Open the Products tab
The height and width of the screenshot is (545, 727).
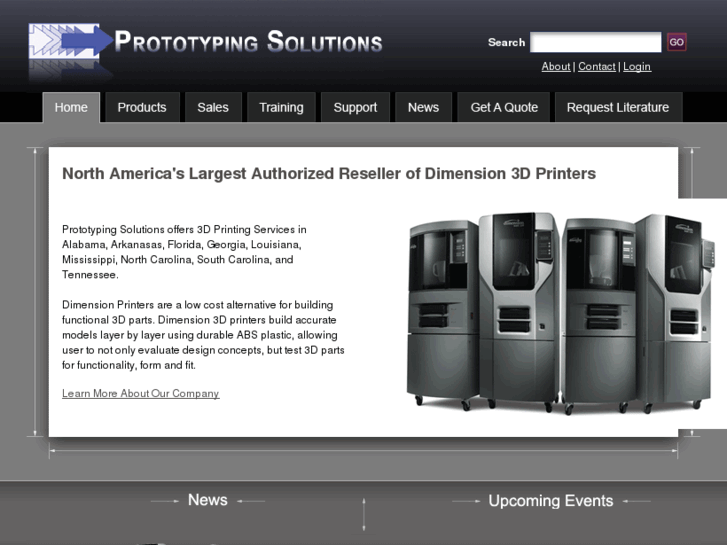tap(142, 107)
